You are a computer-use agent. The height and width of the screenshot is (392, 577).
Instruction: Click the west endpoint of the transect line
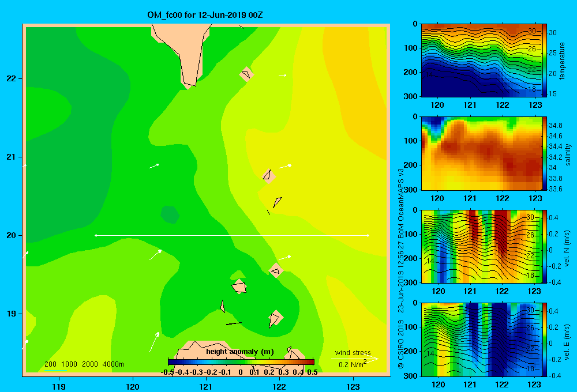click(96, 235)
